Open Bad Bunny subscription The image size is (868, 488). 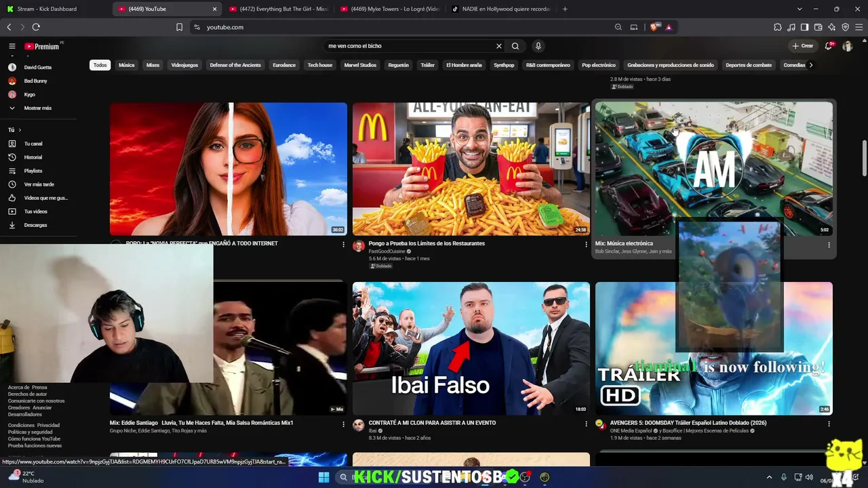(x=36, y=81)
